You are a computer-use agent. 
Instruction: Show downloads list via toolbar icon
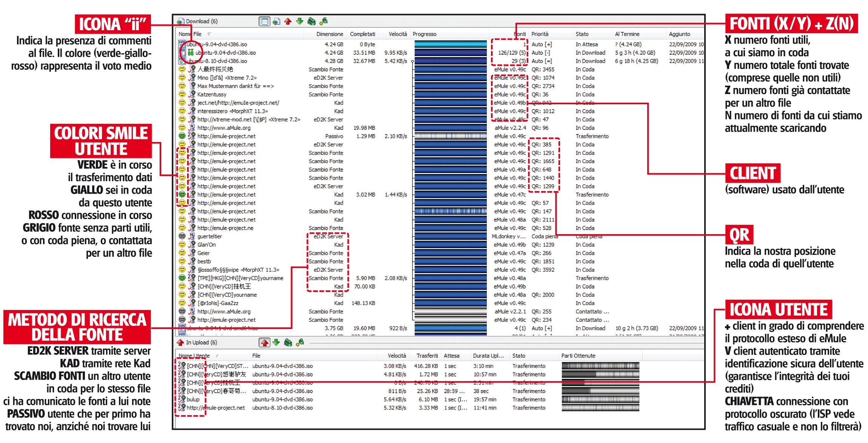(276, 22)
